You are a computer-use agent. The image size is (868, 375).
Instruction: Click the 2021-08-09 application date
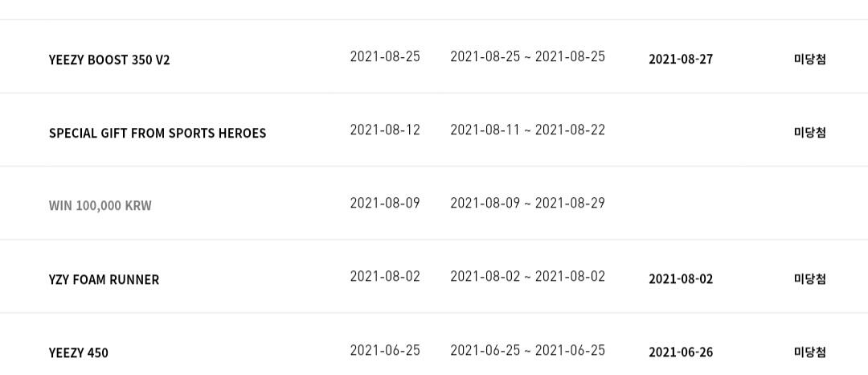point(385,204)
